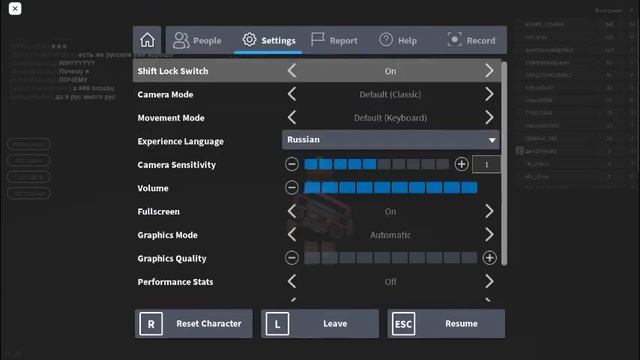Close the menu with the X button
The height and width of the screenshot is (360, 640).
pos(15,9)
